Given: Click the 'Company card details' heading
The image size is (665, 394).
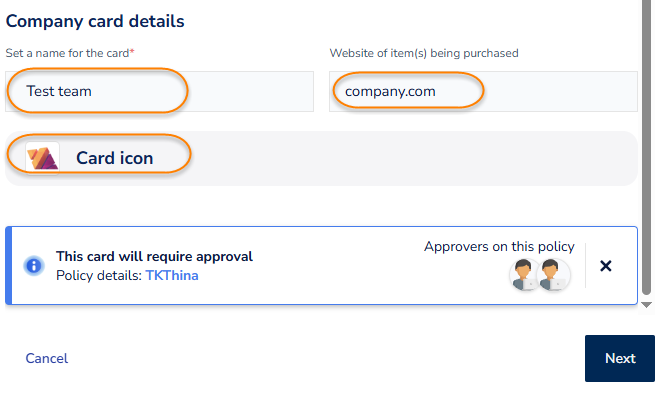Looking at the screenshot, I should 95,21.
